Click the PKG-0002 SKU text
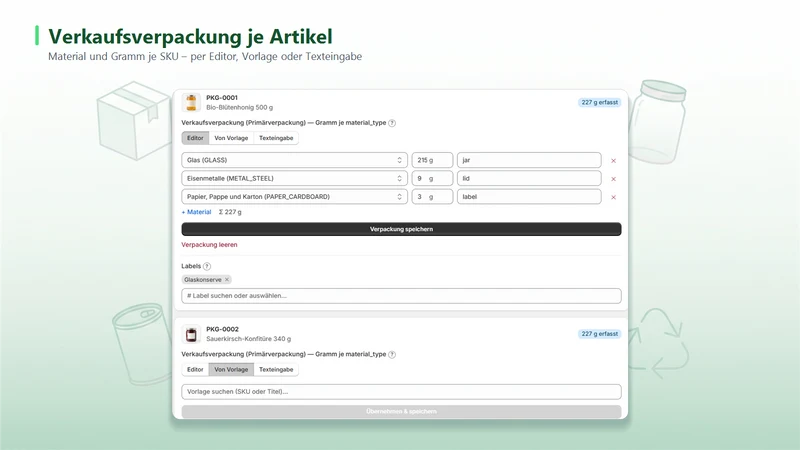800x450 pixels. 222,330
